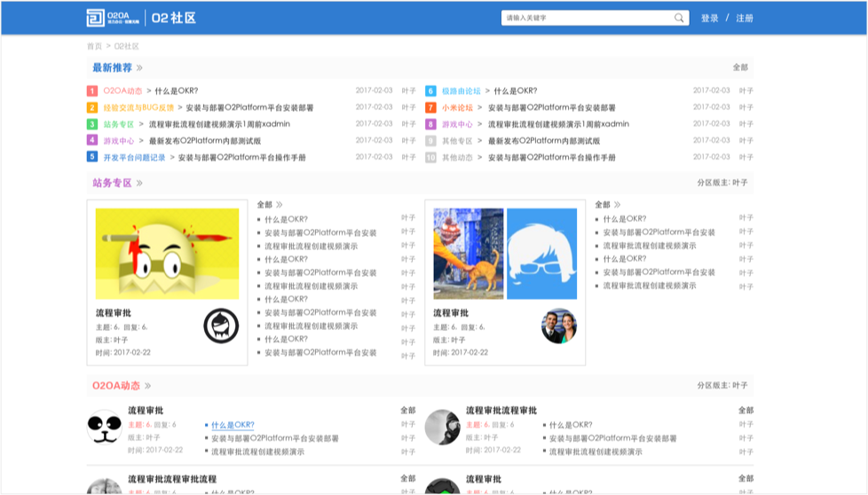868x495 pixels.
Task: Open the underlined 什么是OKR? link
Action: [x=233, y=425]
